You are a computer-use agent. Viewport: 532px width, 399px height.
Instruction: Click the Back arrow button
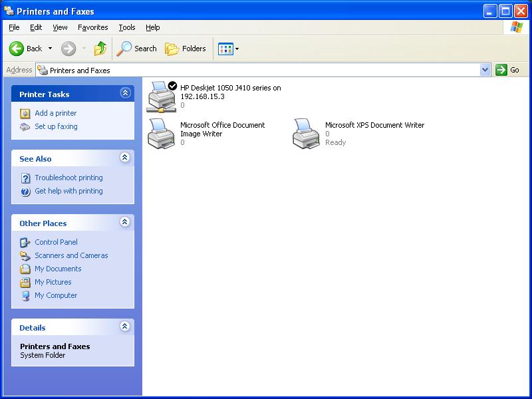pos(25,49)
